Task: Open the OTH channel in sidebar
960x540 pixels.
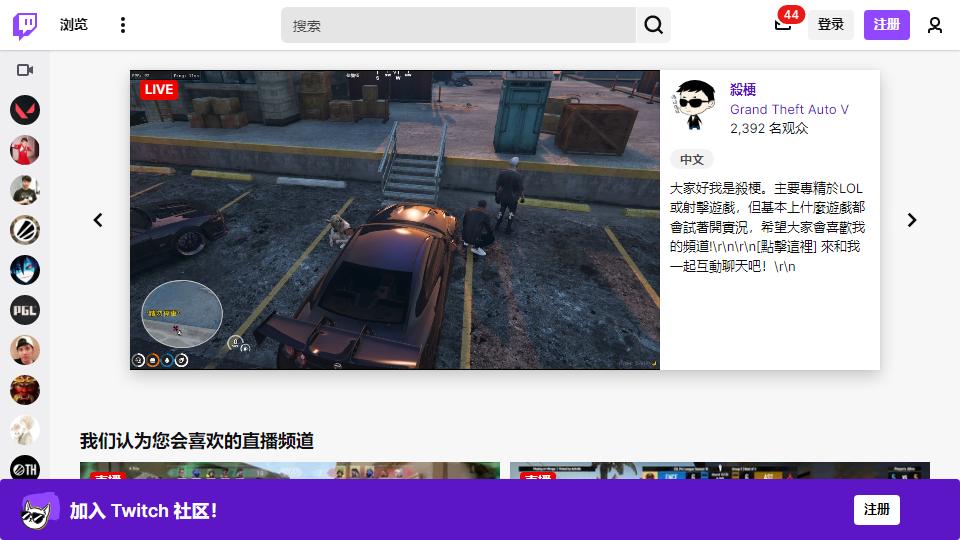Action: pyautogui.click(x=25, y=468)
